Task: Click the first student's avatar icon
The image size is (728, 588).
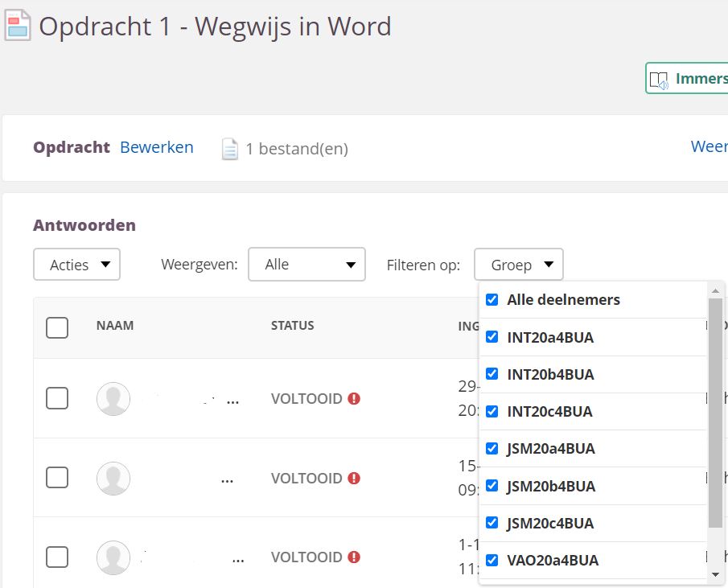Action: click(x=113, y=399)
